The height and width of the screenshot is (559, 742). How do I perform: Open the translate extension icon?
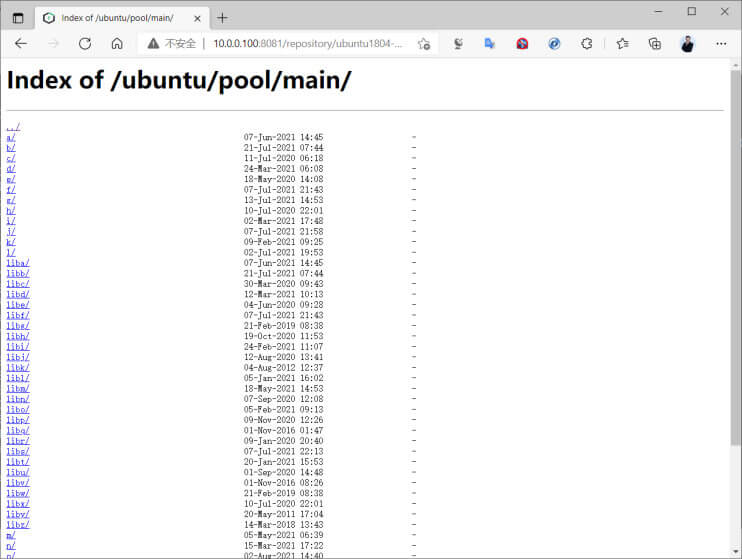click(490, 44)
